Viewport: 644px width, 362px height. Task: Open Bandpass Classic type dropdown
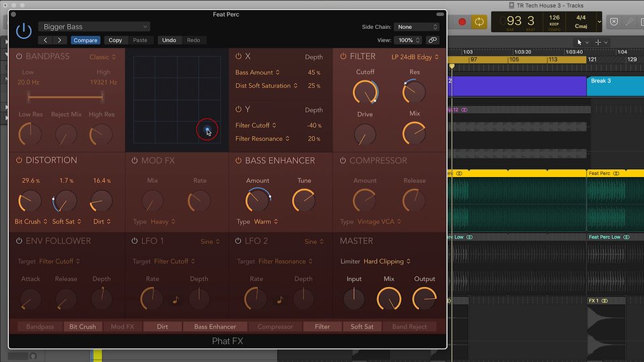click(103, 57)
